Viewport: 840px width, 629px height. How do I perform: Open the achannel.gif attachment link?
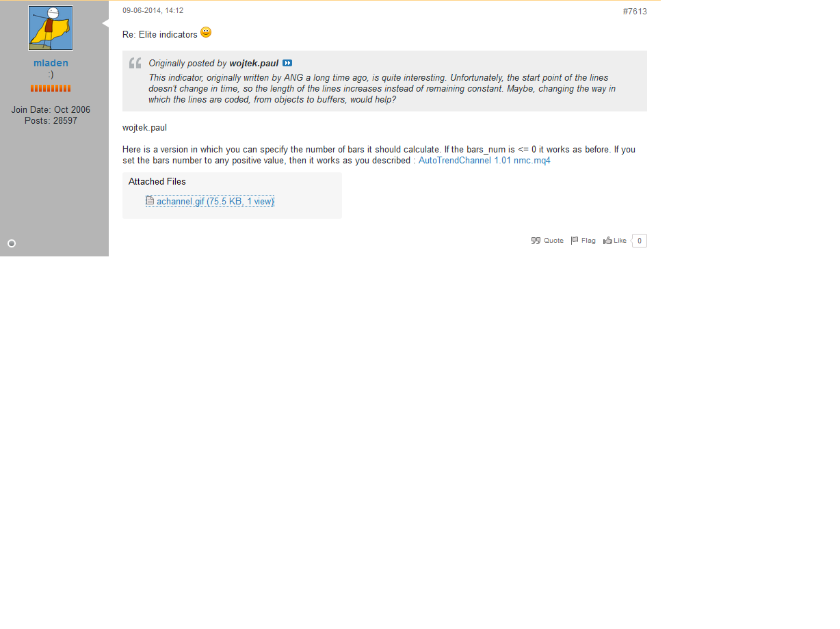tap(215, 202)
